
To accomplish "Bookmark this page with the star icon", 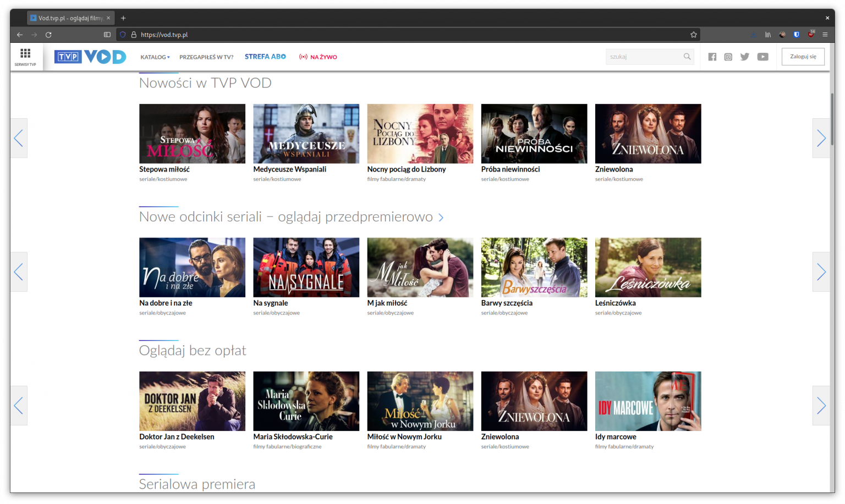I will click(694, 35).
